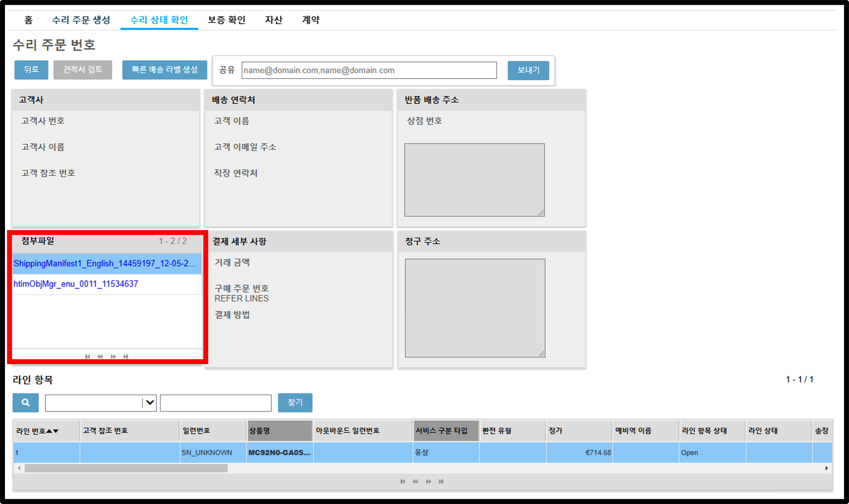The height and width of the screenshot is (504, 849).
Task: Click the 뒤로 back button
Action: click(x=31, y=70)
